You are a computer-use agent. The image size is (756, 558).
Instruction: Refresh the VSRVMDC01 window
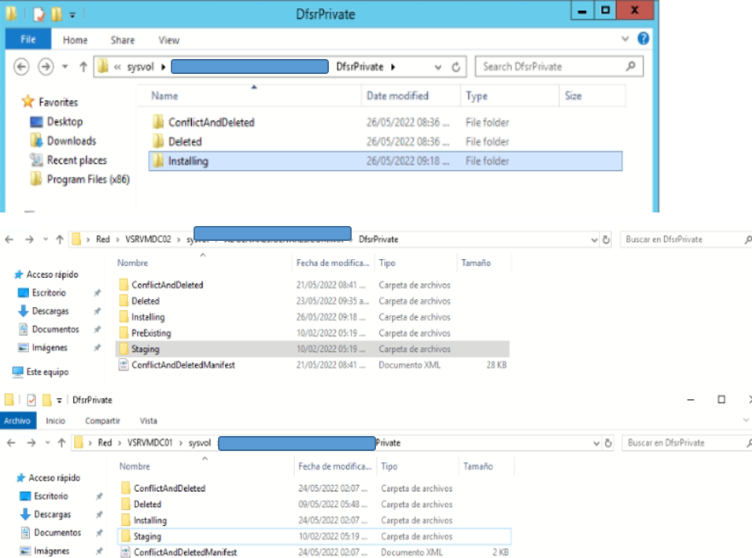[x=608, y=443]
